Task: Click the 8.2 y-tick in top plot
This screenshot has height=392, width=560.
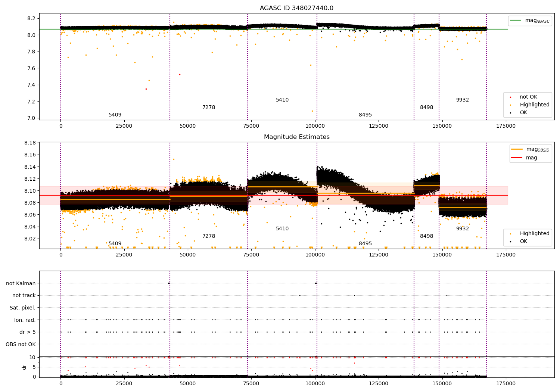Action: pyautogui.click(x=31, y=19)
